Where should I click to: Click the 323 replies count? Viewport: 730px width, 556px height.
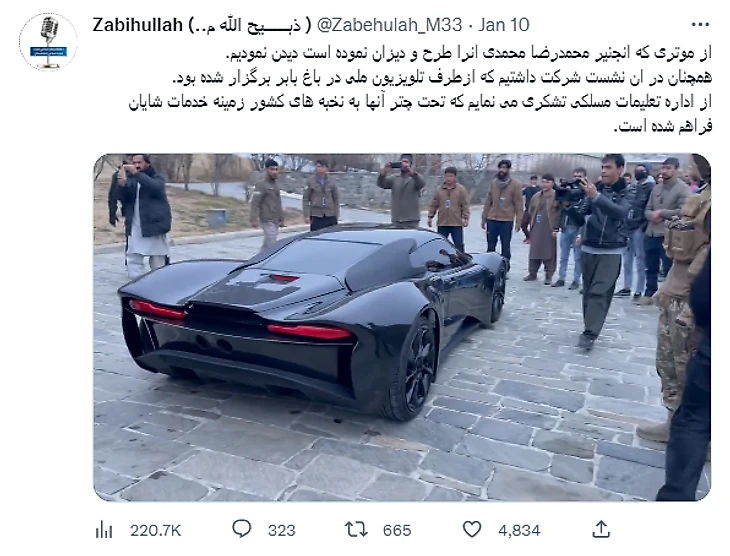(282, 530)
